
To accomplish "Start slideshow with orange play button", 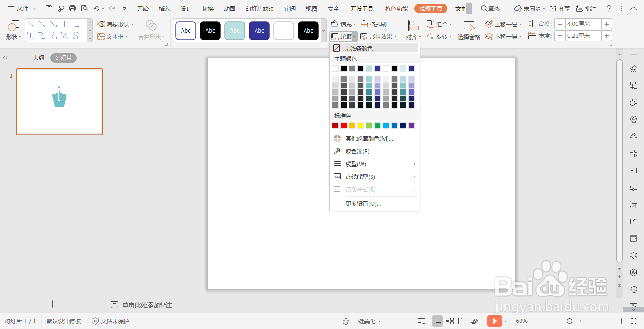I will [495, 321].
